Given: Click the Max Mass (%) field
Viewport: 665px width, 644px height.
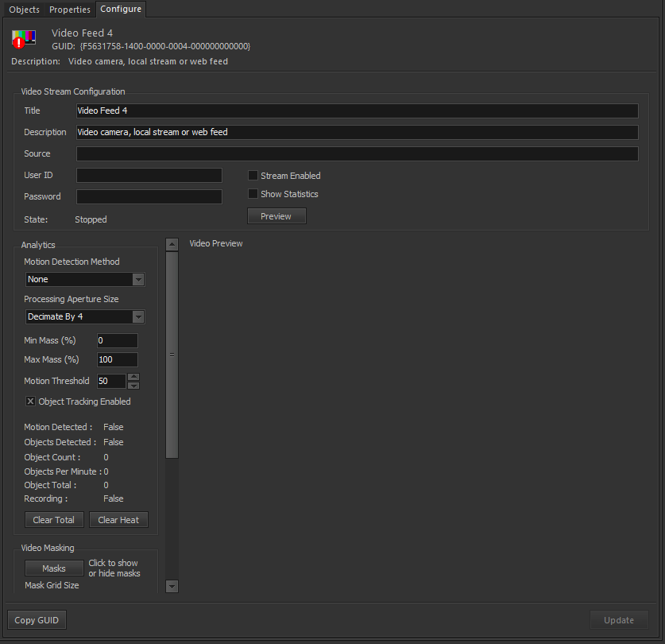Looking at the screenshot, I should click(118, 359).
